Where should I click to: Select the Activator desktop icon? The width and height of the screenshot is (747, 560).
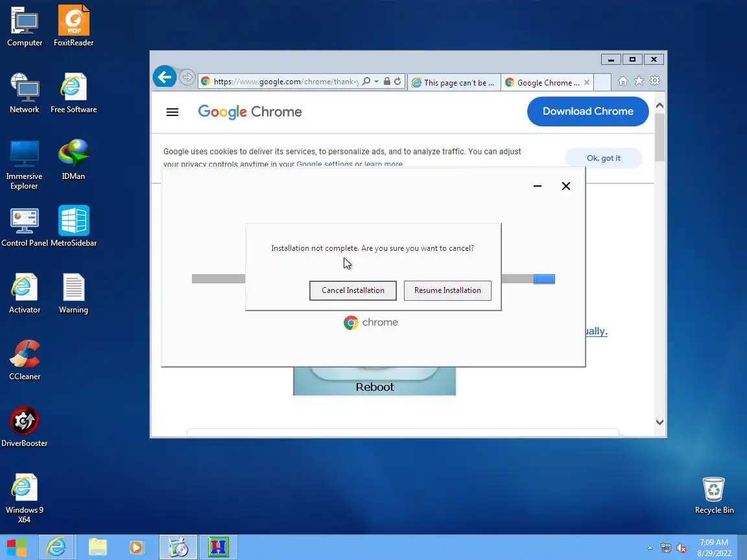pos(24,293)
